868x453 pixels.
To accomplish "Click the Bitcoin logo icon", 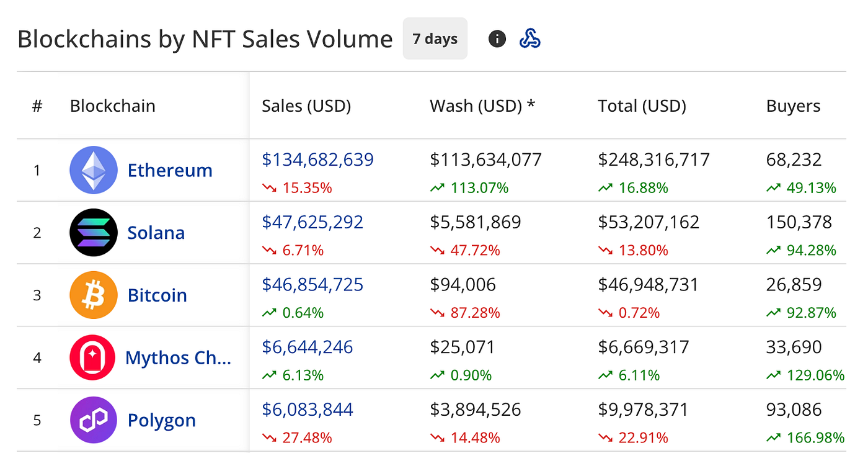I will pyautogui.click(x=94, y=295).
